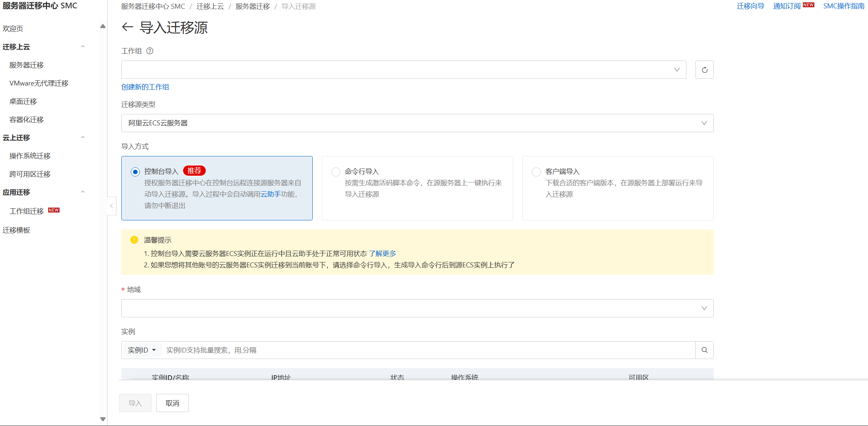Screen dimensions: 868x426
Task: Open 通知订阅 at top right
Action: [787, 6]
